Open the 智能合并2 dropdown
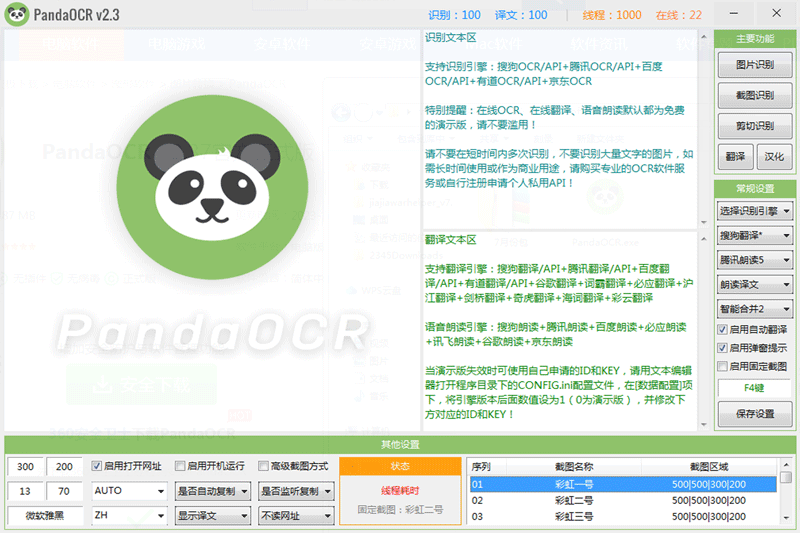800x533 pixels. coord(755,309)
